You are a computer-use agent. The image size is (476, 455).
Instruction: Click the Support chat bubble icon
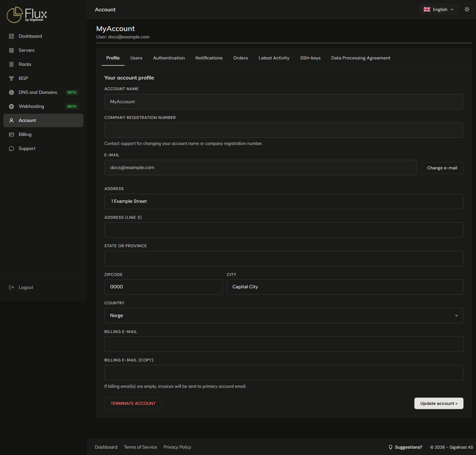11,149
